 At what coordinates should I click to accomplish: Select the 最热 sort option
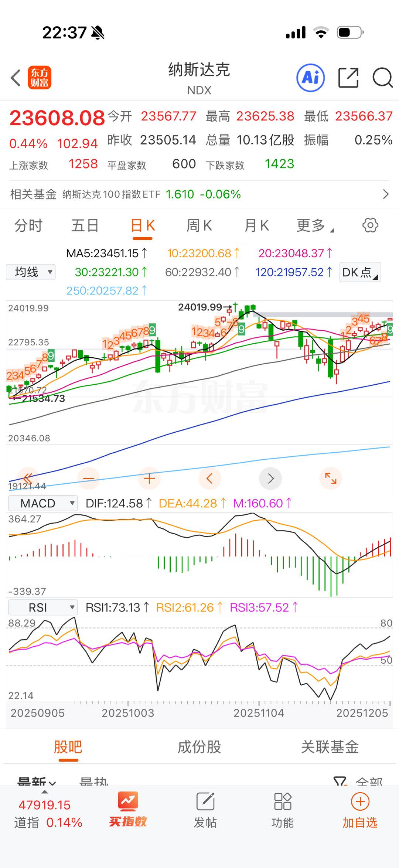[93, 781]
